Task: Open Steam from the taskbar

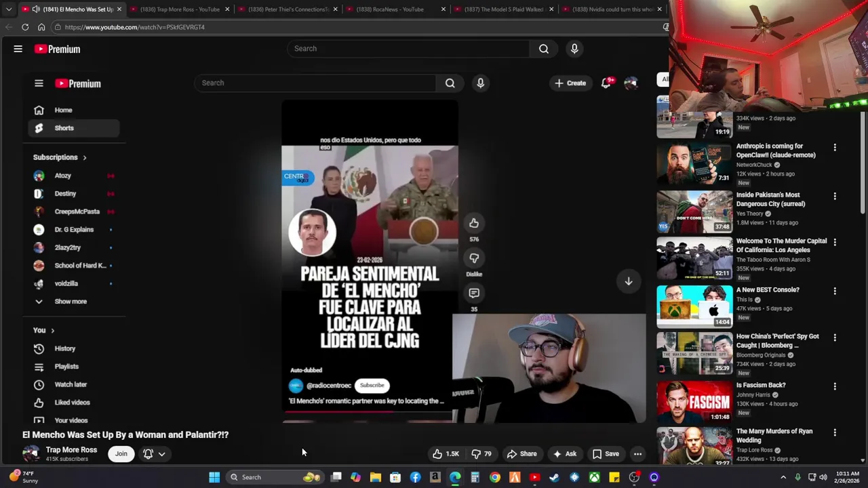Action: (555, 477)
